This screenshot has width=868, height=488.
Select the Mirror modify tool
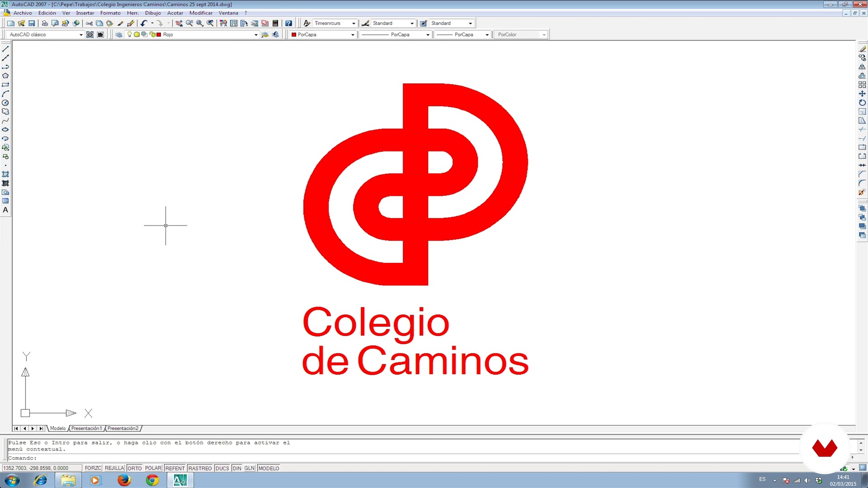tap(862, 67)
